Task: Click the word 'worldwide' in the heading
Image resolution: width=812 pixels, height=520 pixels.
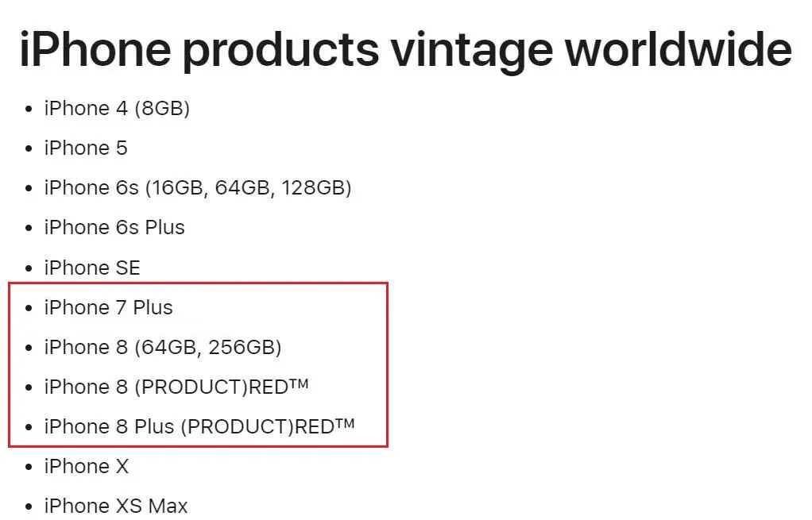Action: tap(679, 49)
